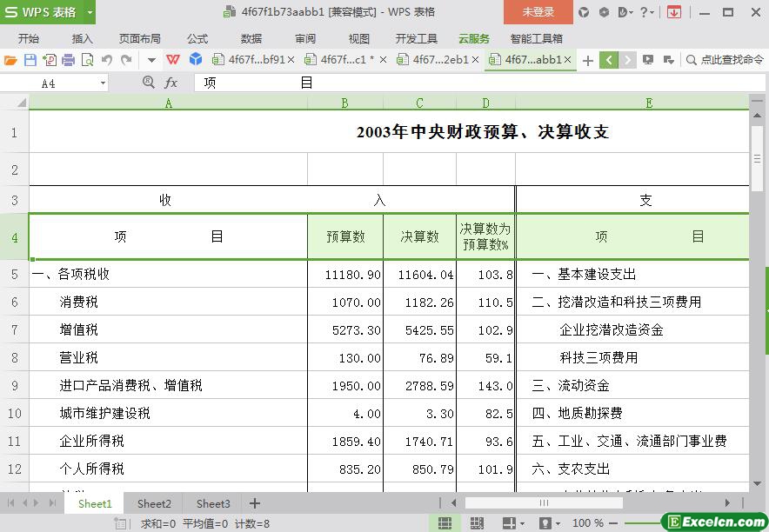Click the add new sheet plus icon

coord(255,503)
